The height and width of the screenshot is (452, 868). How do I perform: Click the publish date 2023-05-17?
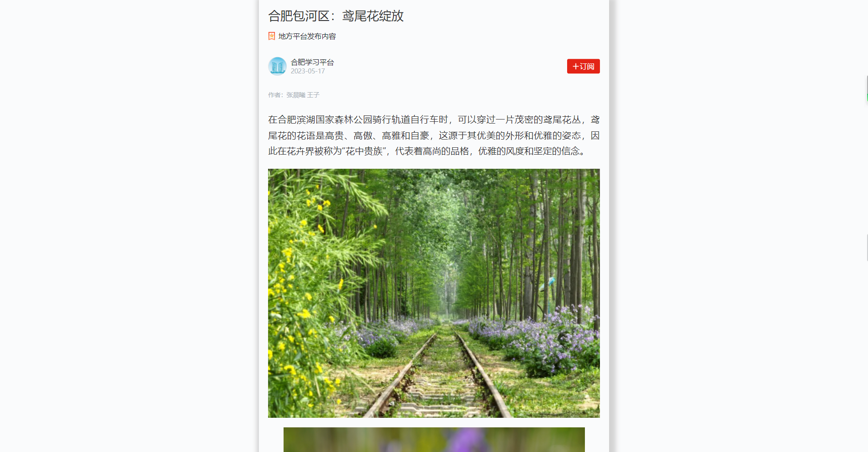click(308, 71)
